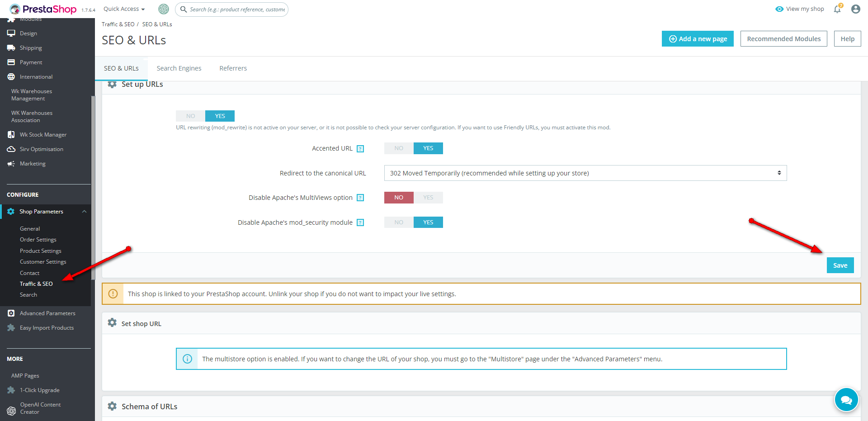Open Recommended Modules
The image size is (868, 421).
click(x=784, y=39)
